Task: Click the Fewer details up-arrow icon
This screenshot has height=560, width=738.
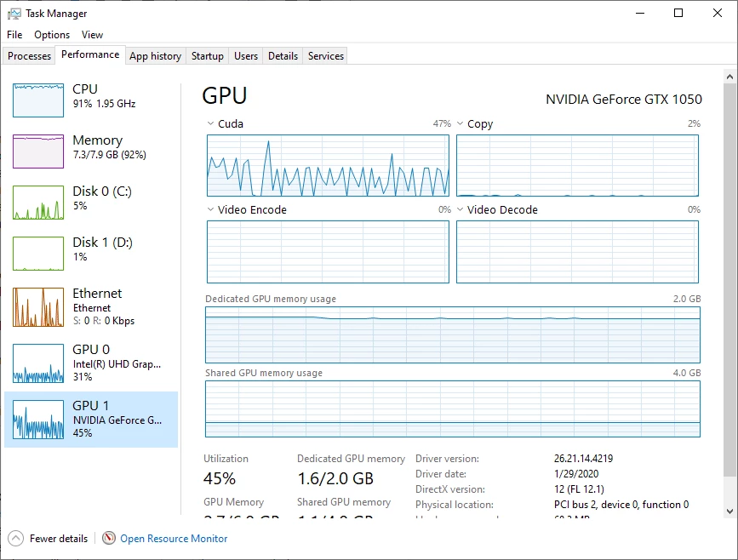Action: point(15,539)
